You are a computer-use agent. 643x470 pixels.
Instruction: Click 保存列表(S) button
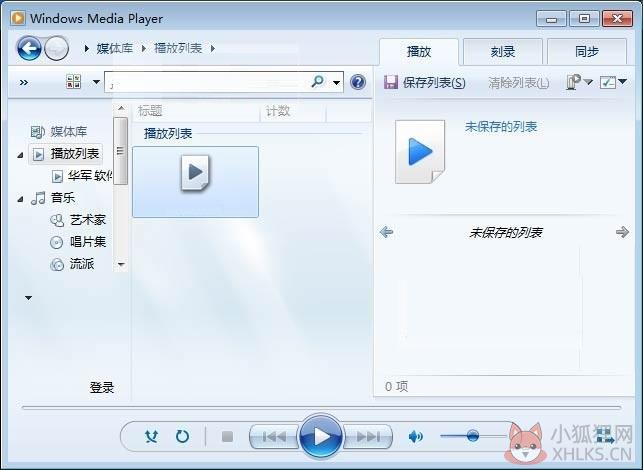[425, 82]
